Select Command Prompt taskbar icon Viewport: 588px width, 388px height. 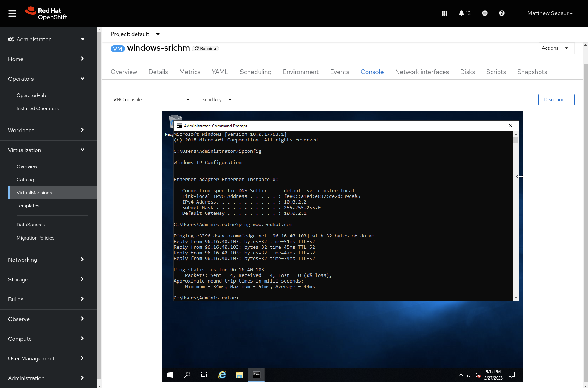pos(257,375)
